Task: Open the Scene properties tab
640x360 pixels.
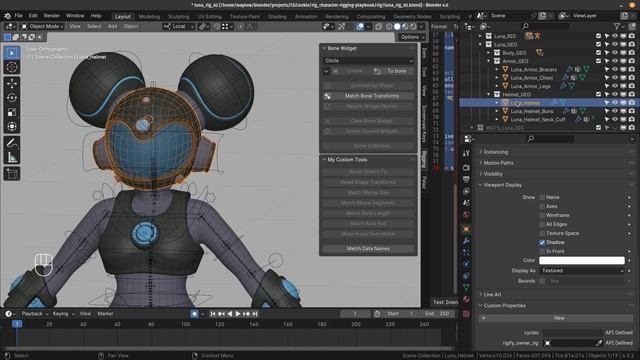Action: coord(466,203)
